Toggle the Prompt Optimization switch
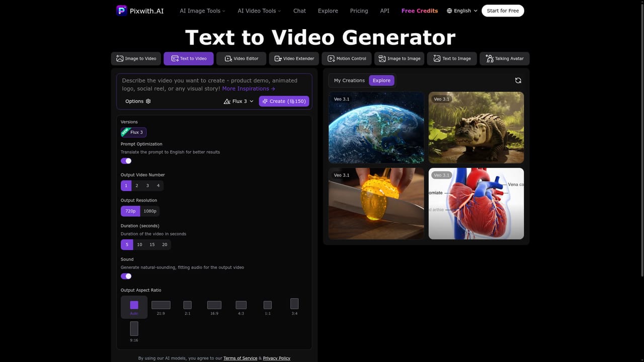Screen dimensions: 644x362 (126, 161)
